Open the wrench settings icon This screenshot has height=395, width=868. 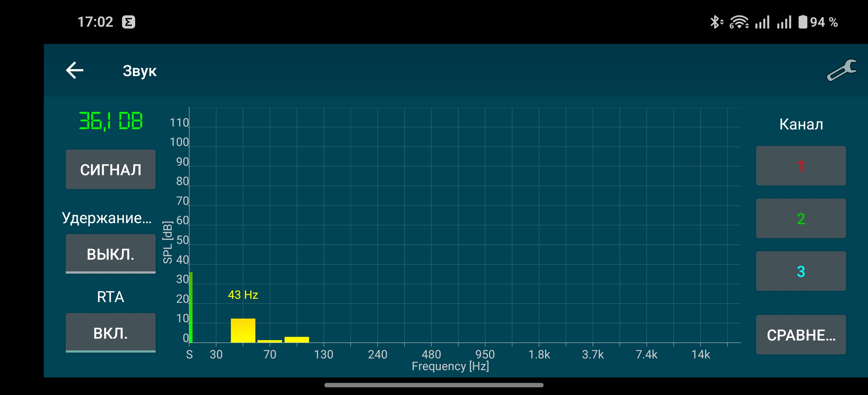[841, 70]
